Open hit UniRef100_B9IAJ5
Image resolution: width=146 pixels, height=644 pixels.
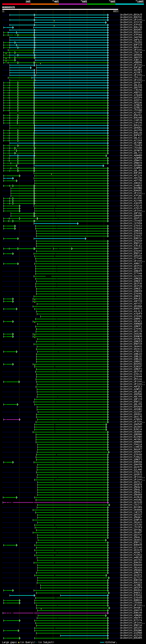click(131, 15)
